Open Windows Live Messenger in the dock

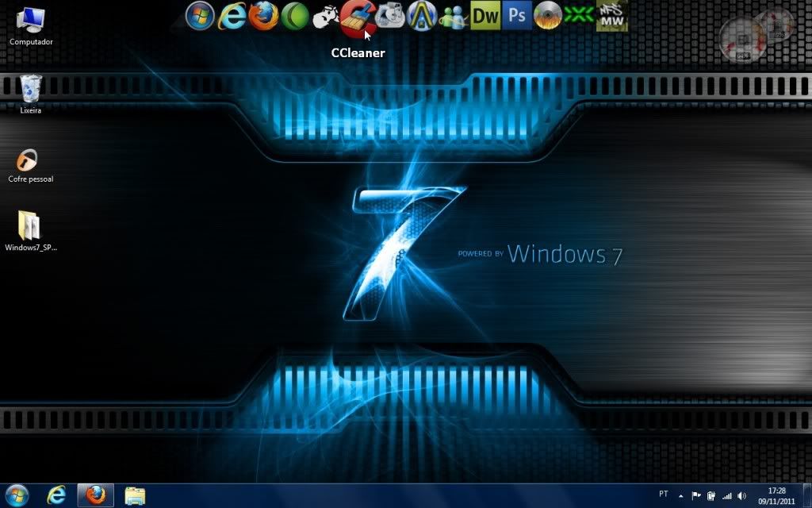pos(454,15)
